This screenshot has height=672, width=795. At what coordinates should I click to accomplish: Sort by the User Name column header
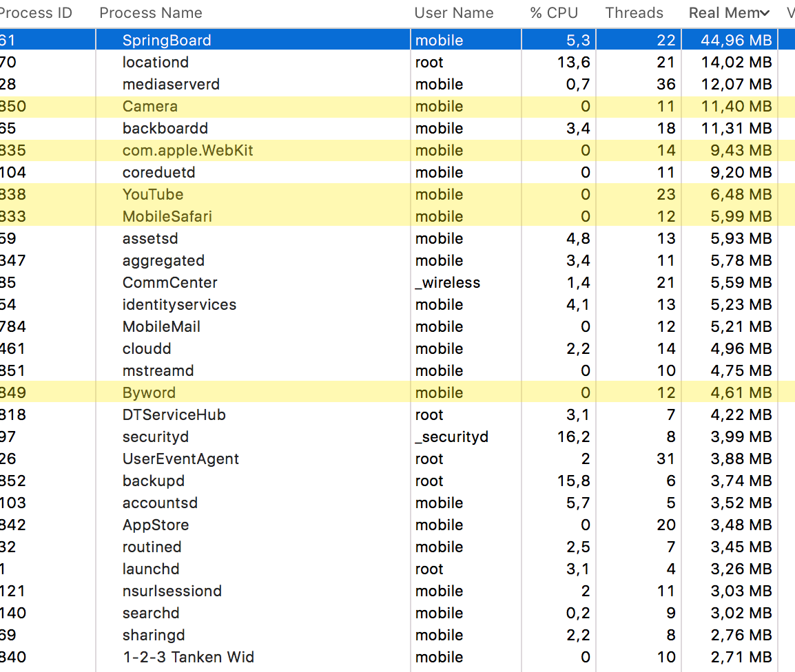(454, 12)
